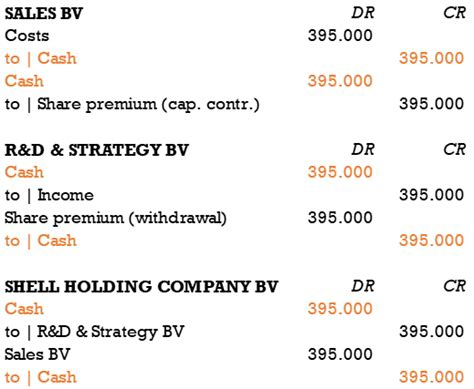Click the CR header beside SALES BV
Image resolution: width=474 pixels, height=389 pixels.
tap(454, 13)
